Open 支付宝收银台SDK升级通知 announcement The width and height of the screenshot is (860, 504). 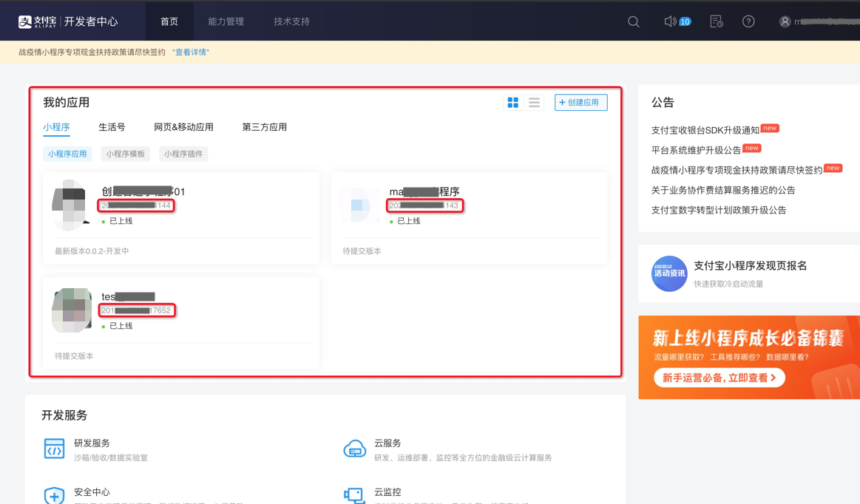pyautogui.click(x=705, y=130)
